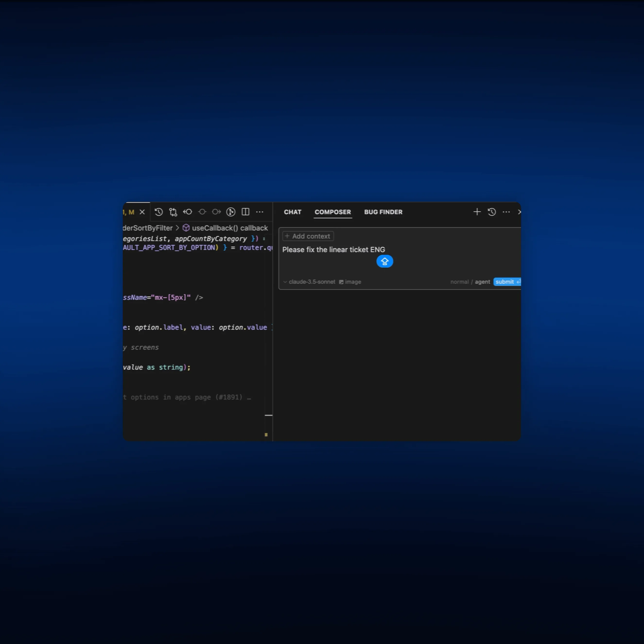Switch composer mode to normal
The width and height of the screenshot is (644, 644).
459,282
